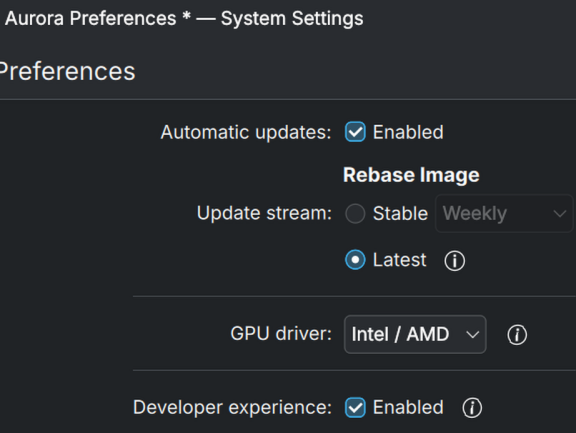Viewport: 576px width, 433px height.
Task: Click the Rebase Image heading text
Action: pyautogui.click(x=411, y=175)
